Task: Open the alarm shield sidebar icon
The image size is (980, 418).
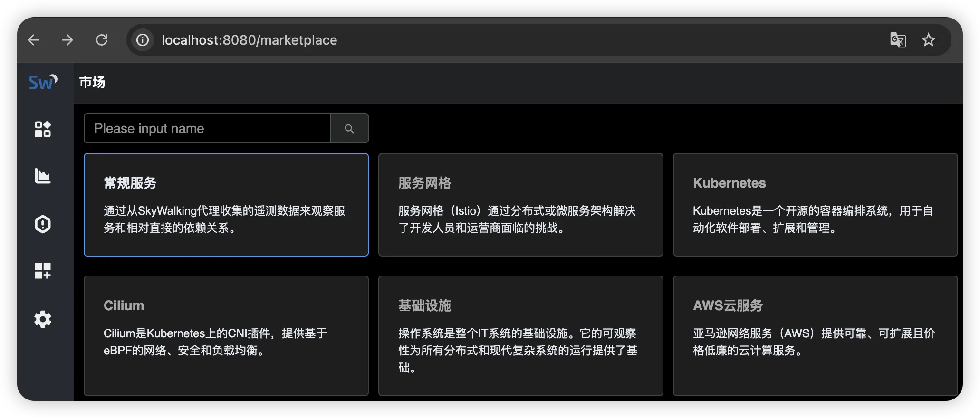Action: (x=43, y=224)
